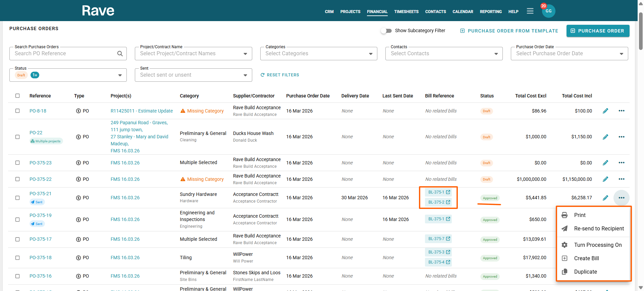This screenshot has height=291, width=644.
Task: Click the GG user avatar
Action: point(548,11)
